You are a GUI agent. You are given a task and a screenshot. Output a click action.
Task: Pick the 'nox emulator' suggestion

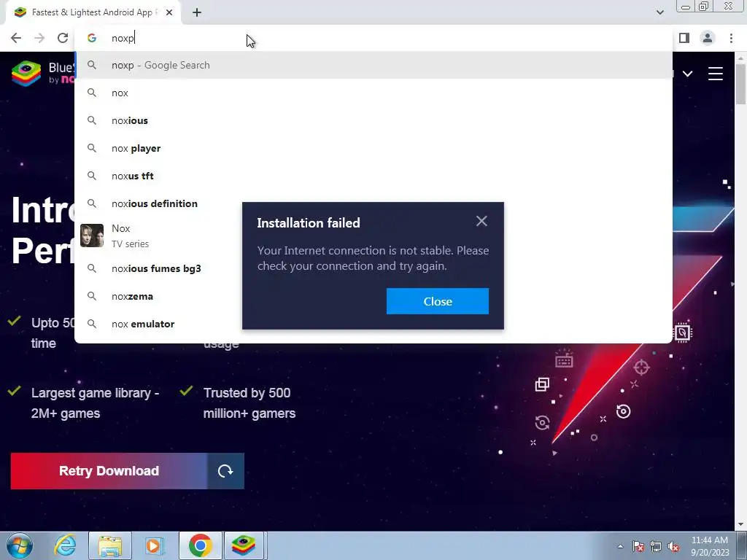pyautogui.click(x=158, y=324)
